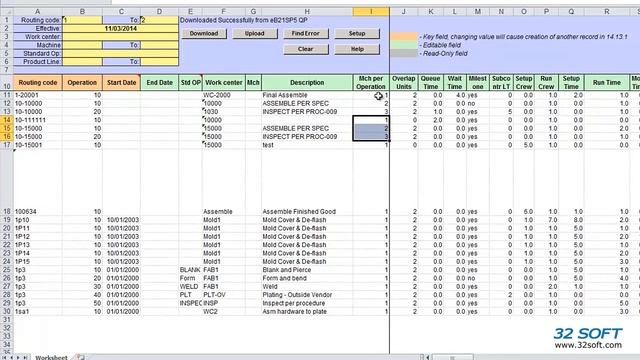Select column header A
This screenshot has width=640, height=360.
tap(38, 12)
